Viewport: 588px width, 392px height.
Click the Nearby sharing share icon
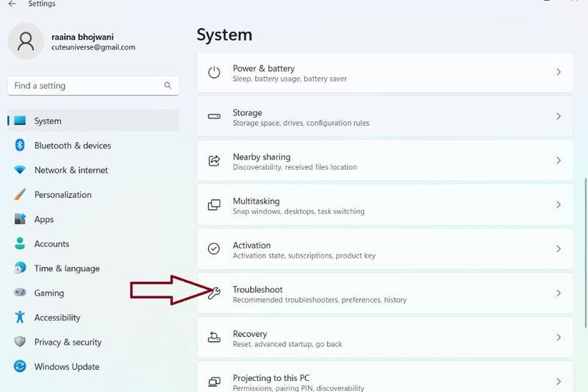pyautogui.click(x=214, y=160)
